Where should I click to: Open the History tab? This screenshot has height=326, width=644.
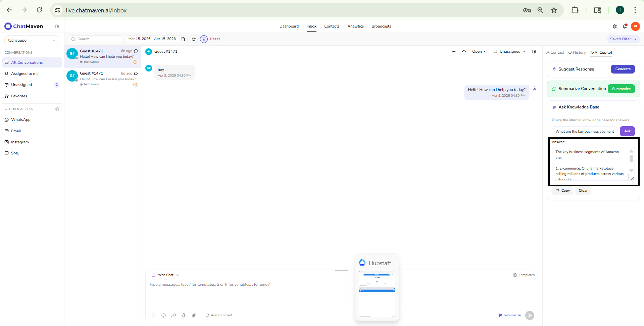tap(577, 52)
